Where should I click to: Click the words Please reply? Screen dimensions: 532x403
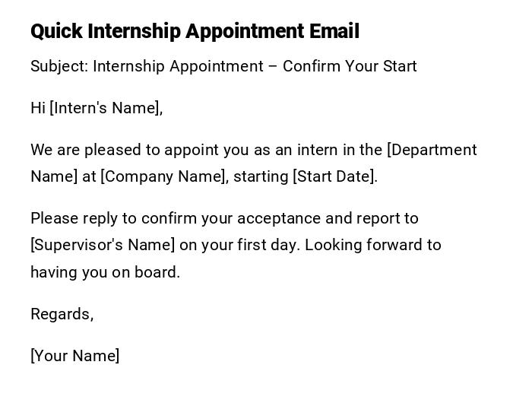tap(72, 219)
